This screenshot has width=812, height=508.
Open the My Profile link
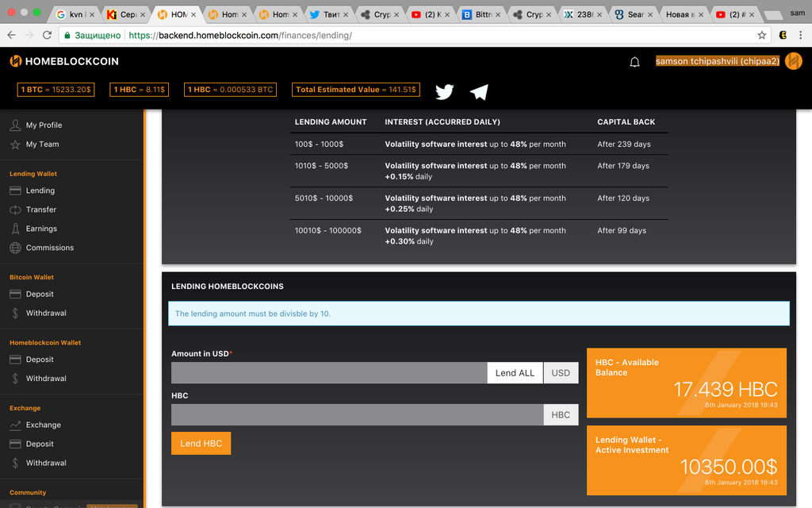[44, 125]
